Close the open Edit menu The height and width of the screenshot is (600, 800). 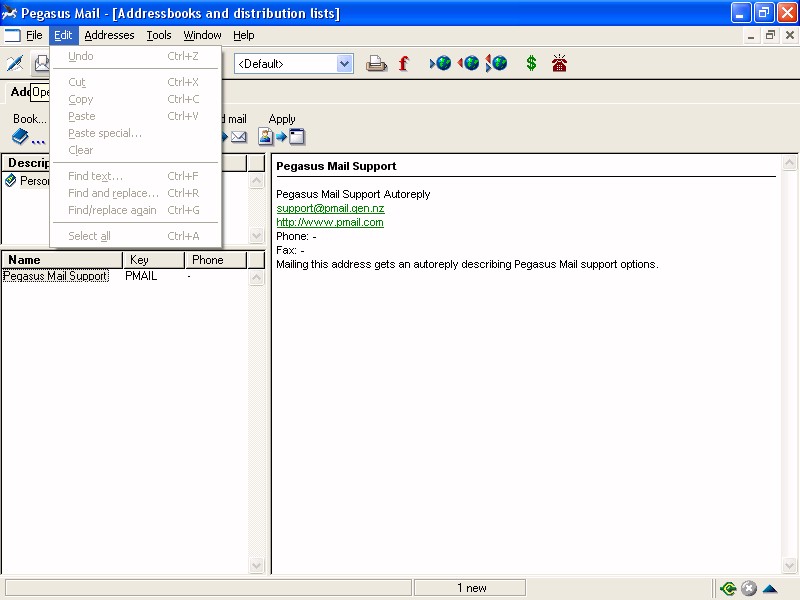63,35
